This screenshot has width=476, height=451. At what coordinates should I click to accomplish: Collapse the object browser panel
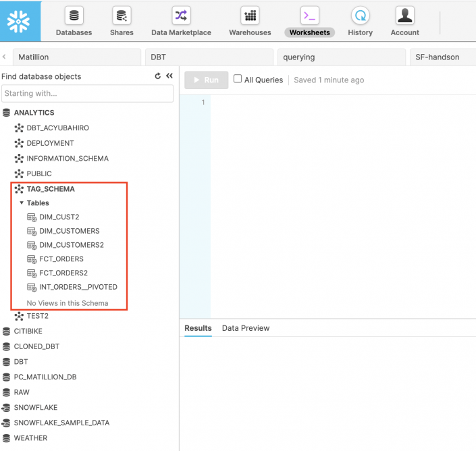pyautogui.click(x=169, y=77)
